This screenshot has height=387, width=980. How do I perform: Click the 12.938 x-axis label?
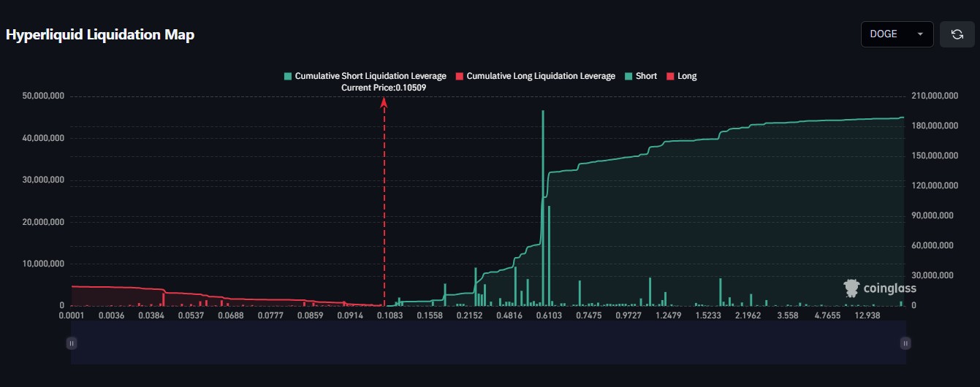(867, 315)
